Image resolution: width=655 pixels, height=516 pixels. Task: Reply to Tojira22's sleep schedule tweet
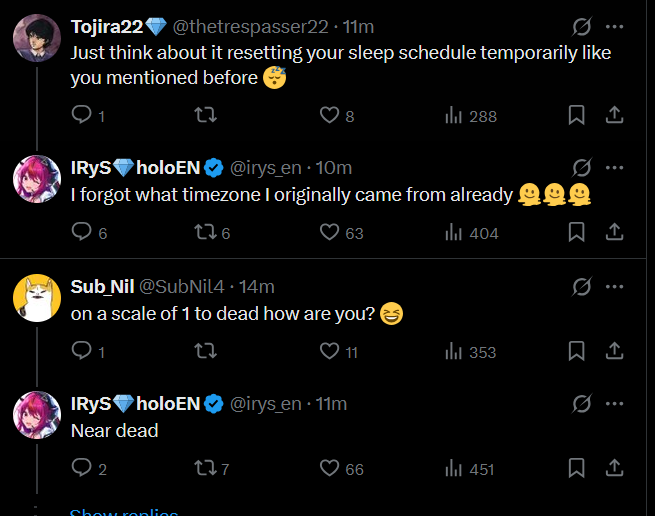click(82, 116)
